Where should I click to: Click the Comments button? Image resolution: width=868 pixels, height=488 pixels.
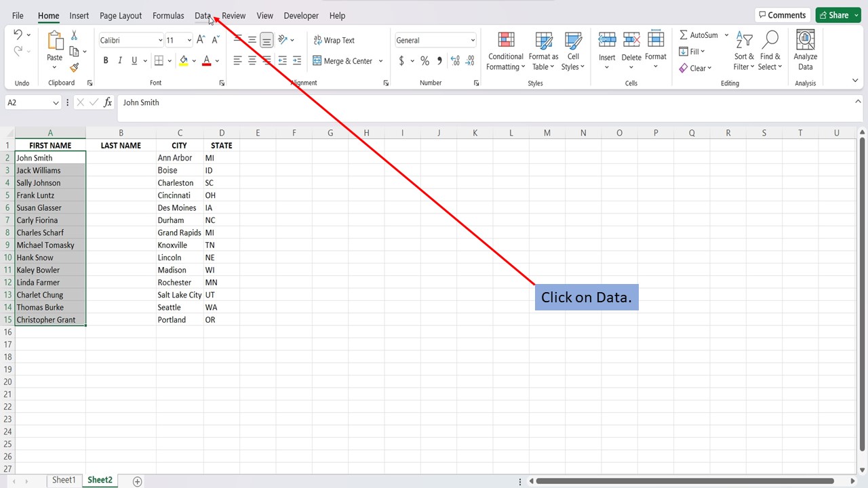[783, 15]
